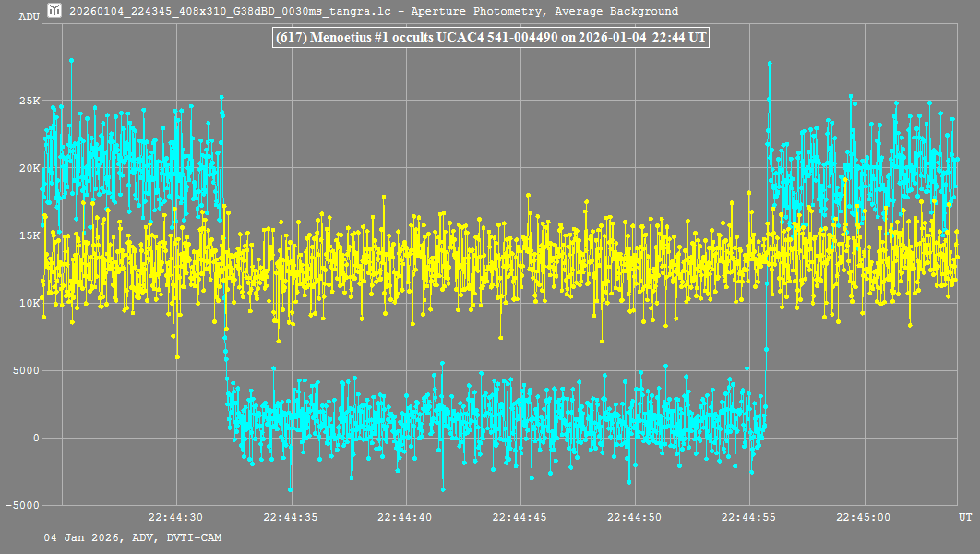This screenshot has width=980, height=554.
Task: Select the highest cyan data point at reappearance
Action: pyautogui.click(x=770, y=64)
